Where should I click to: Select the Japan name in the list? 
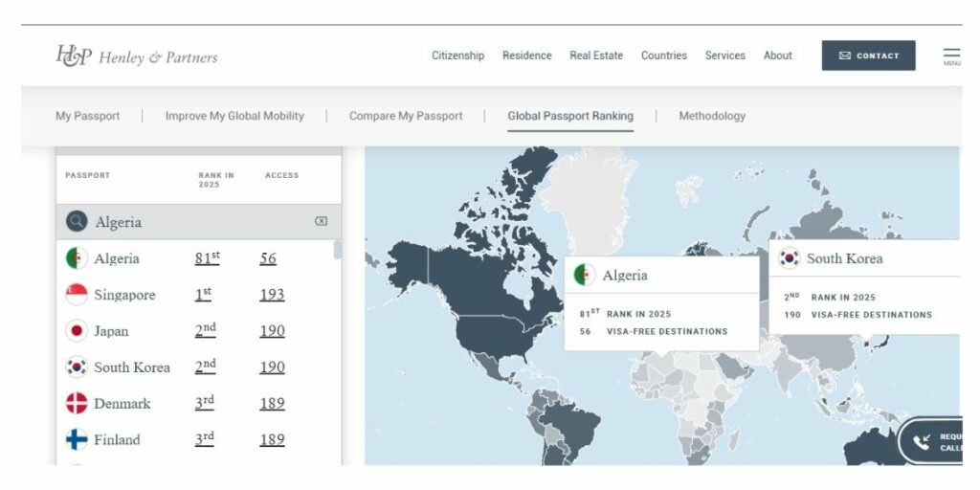click(x=111, y=331)
